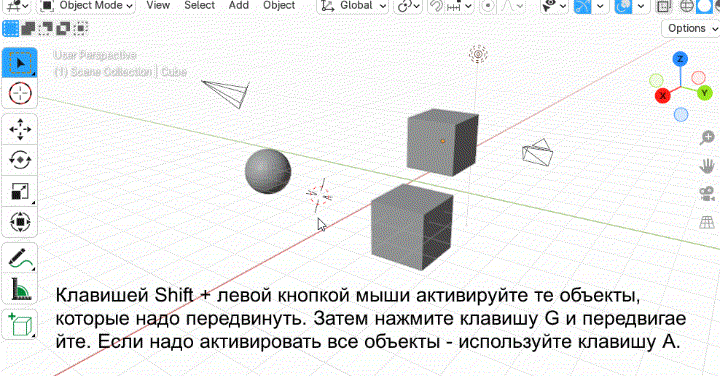Toggle proportional editing
Screen dimensions: 720x376
tap(488, 6)
